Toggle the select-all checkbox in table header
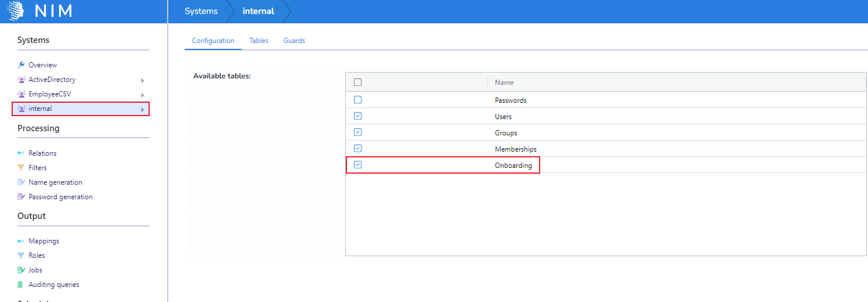 [x=357, y=82]
